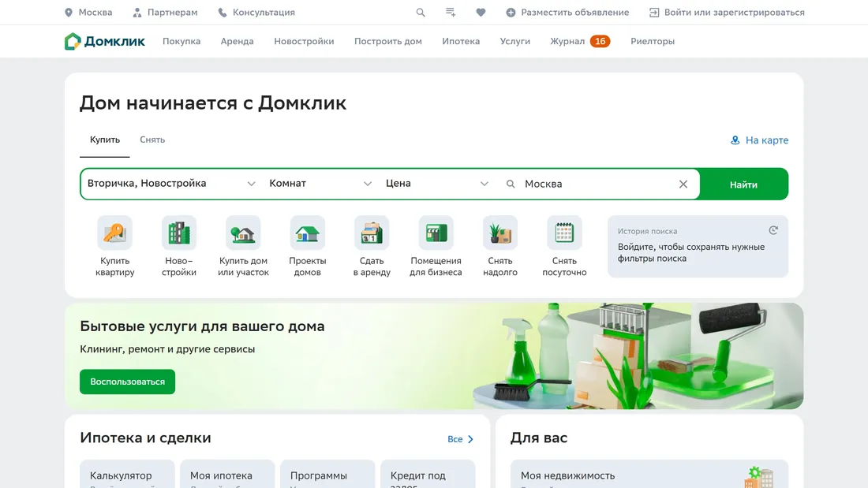Expand the Цена dropdown
This screenshot has height=488, width=868.
click(x=484, y=183)
